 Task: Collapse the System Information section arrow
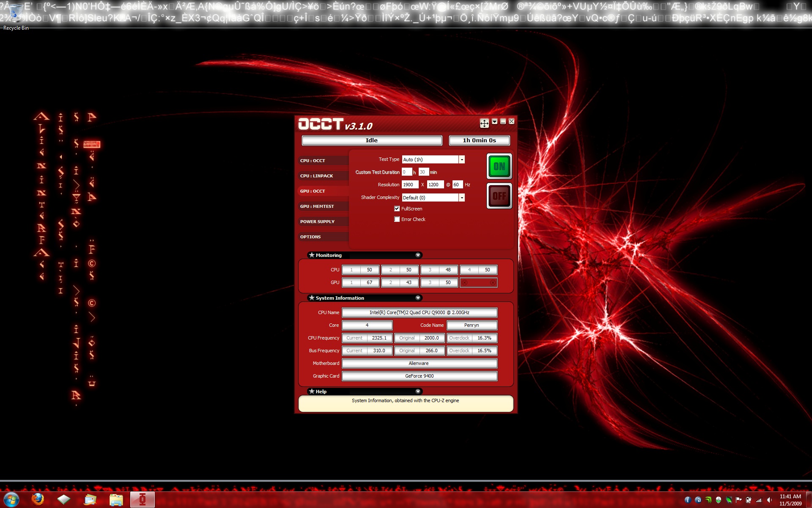[x=418, y=298]
